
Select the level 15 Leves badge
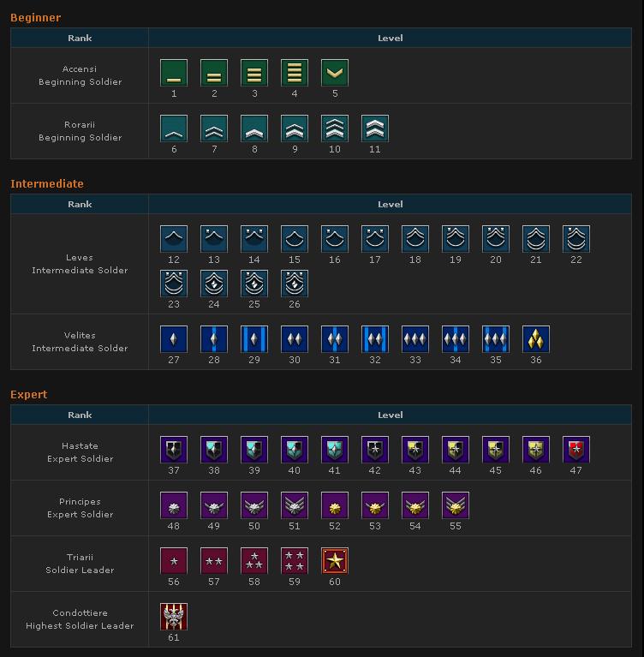295,239
